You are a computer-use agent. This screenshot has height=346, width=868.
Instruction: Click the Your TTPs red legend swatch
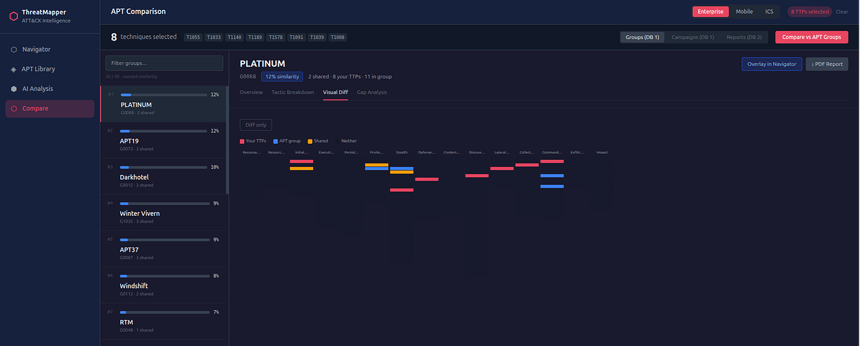click(242, 141)
